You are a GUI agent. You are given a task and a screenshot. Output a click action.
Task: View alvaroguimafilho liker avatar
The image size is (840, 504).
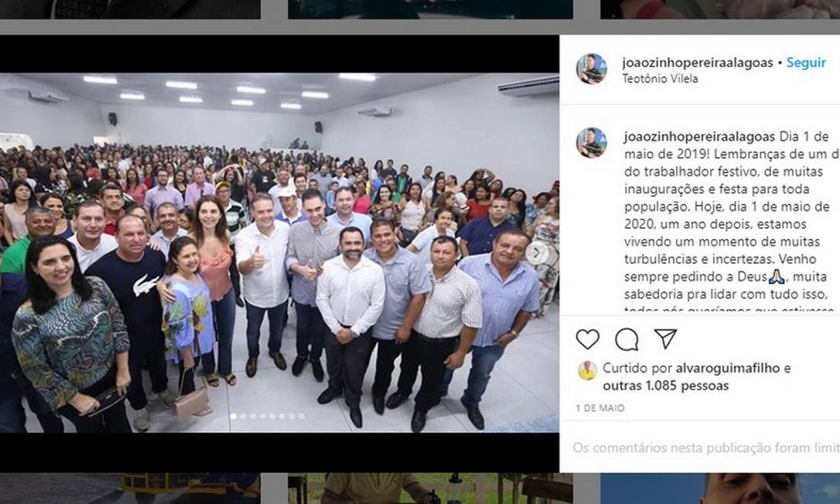click(587, 370)
